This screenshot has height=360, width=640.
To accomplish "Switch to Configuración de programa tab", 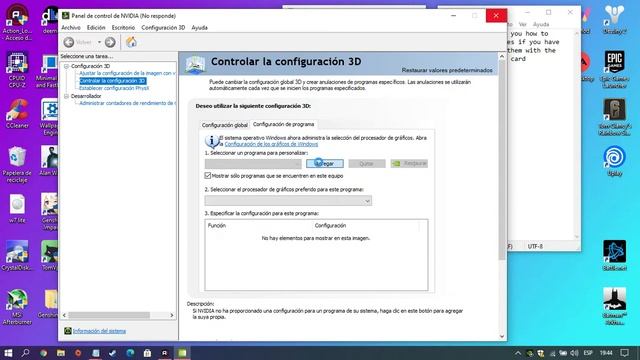I will (284, 124).
